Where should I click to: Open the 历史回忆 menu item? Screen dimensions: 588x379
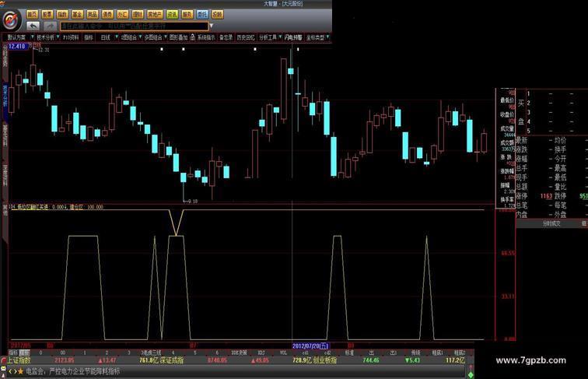pos(246,37)
